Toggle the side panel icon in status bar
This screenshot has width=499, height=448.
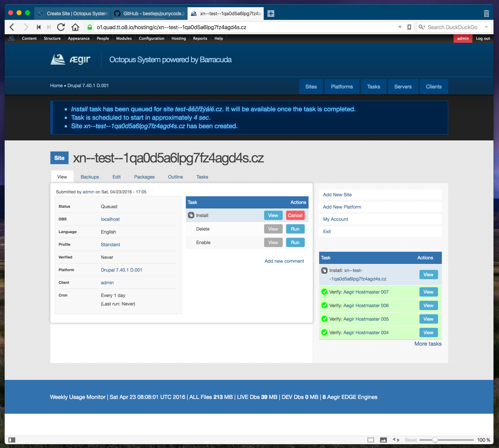click(12, 440)
